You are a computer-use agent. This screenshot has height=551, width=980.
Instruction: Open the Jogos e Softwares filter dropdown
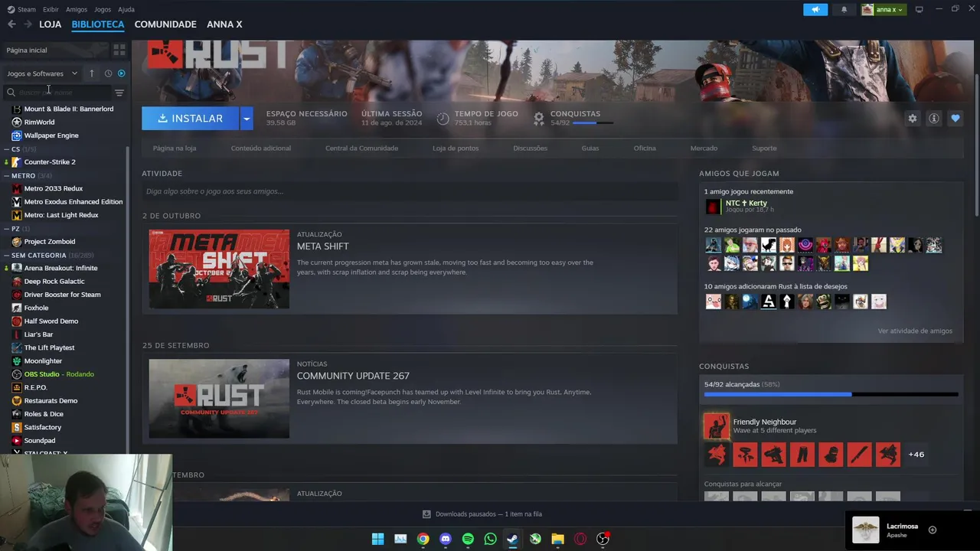[x=42, y=73]
